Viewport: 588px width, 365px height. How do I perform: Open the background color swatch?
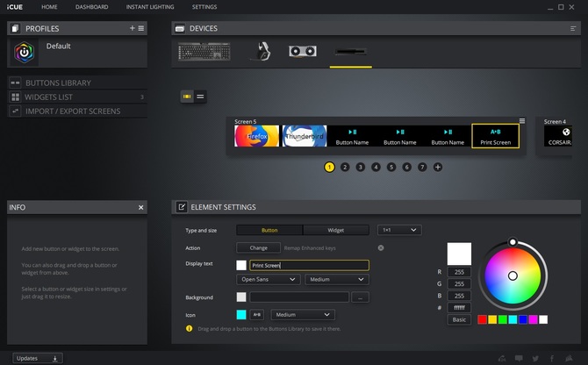(x=241, y=297)
